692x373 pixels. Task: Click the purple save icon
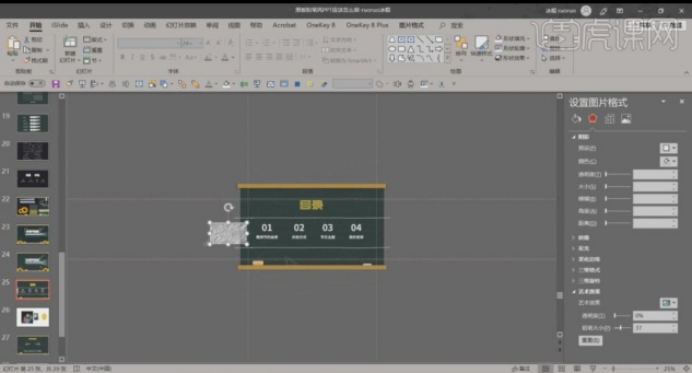click(56, 83)
